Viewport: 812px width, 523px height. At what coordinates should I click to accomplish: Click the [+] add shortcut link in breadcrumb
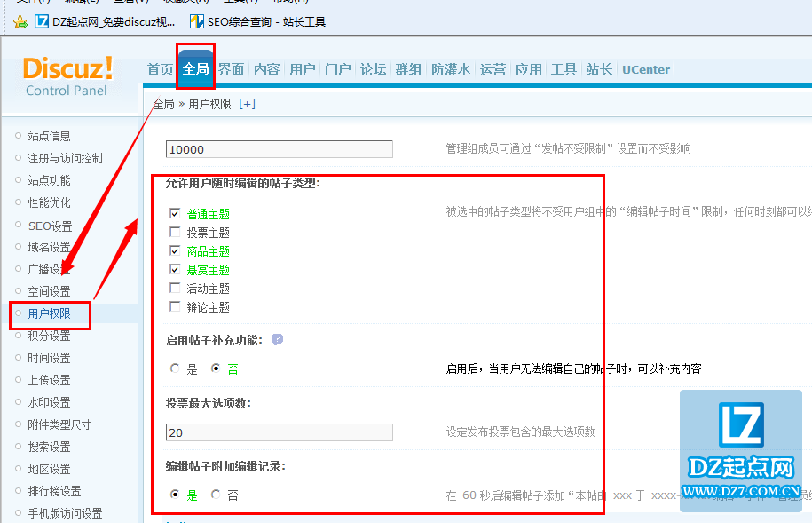tap(247, 104)
